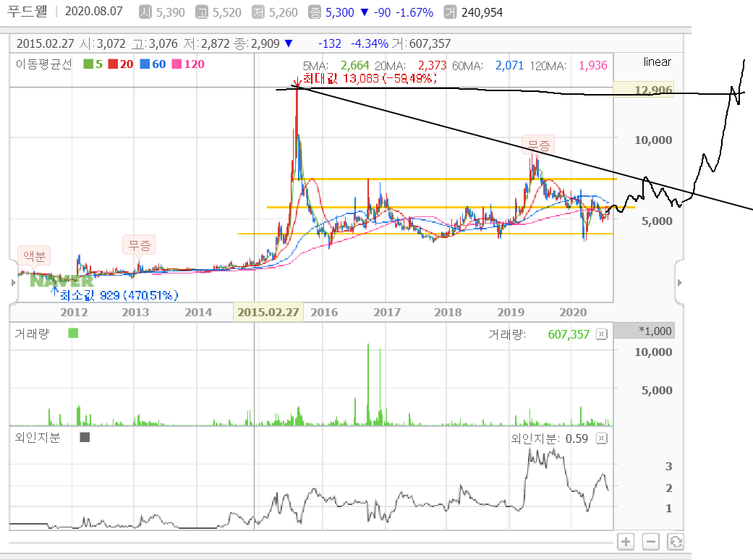
Task: Click the 거 volume icon in header
Action: coord(450,12)
